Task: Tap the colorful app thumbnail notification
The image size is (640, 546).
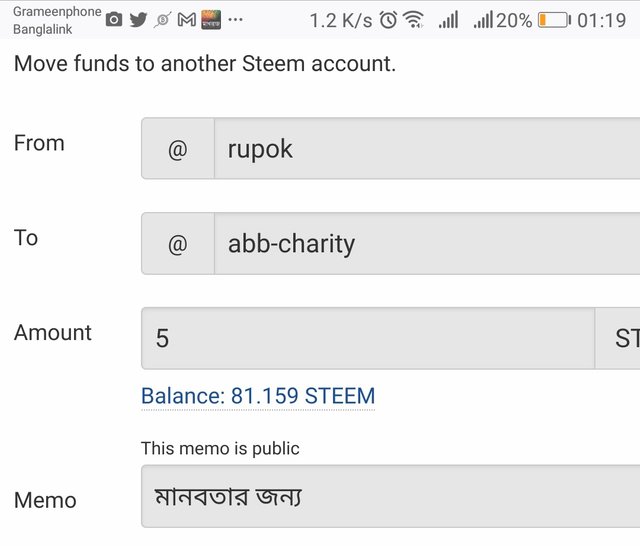Action: [211, 20]
